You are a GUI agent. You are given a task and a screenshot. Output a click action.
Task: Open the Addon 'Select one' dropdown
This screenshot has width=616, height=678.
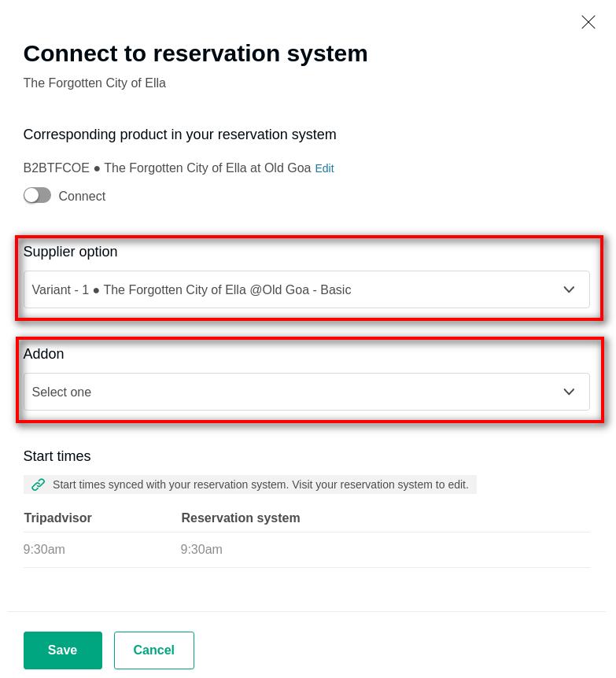pyautogui.click(x=291, y=392)
